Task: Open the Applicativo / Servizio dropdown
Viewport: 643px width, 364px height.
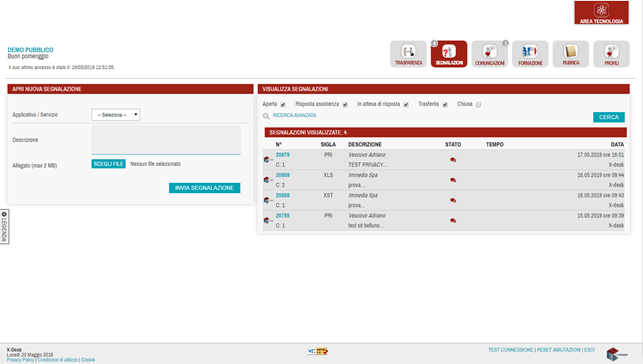Action: pos(116,115)
